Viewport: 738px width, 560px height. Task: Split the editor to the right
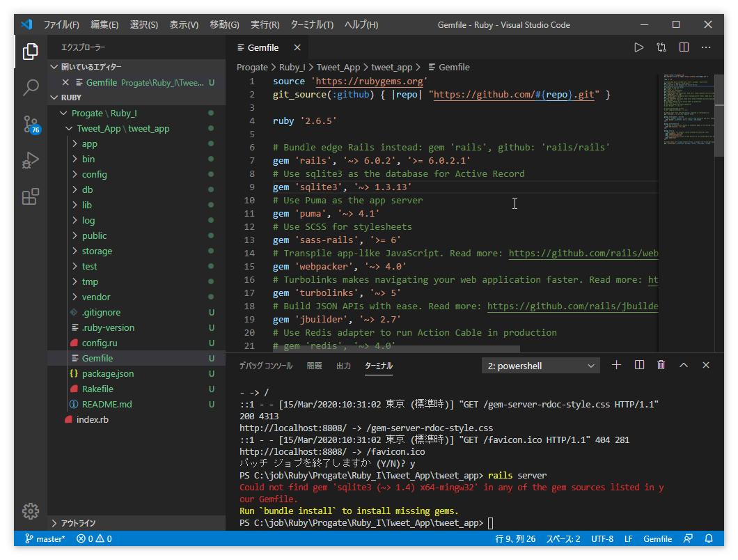pos(684,47)
